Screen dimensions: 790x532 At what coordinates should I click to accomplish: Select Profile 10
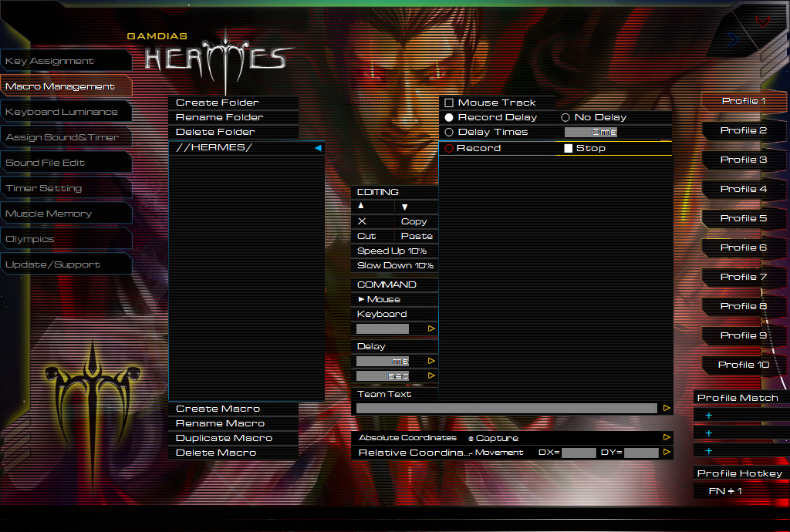click(x=744, y=365)
